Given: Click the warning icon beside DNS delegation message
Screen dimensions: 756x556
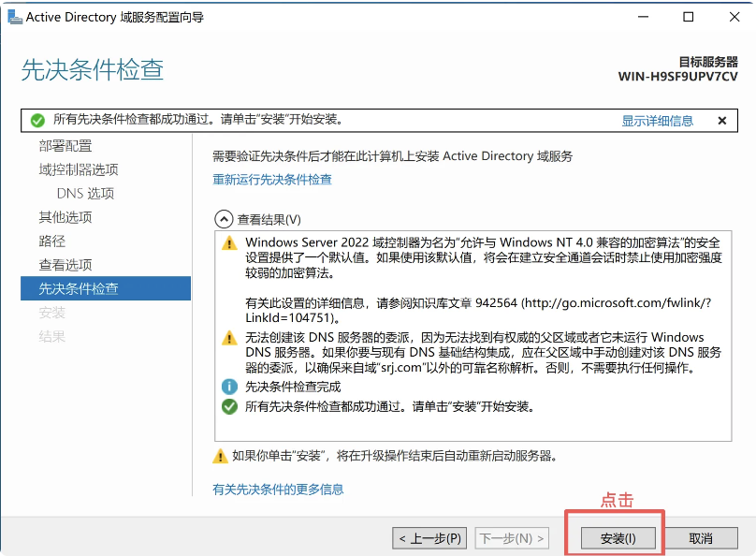Looking at the screenshot, I should [x=229, y=337].
